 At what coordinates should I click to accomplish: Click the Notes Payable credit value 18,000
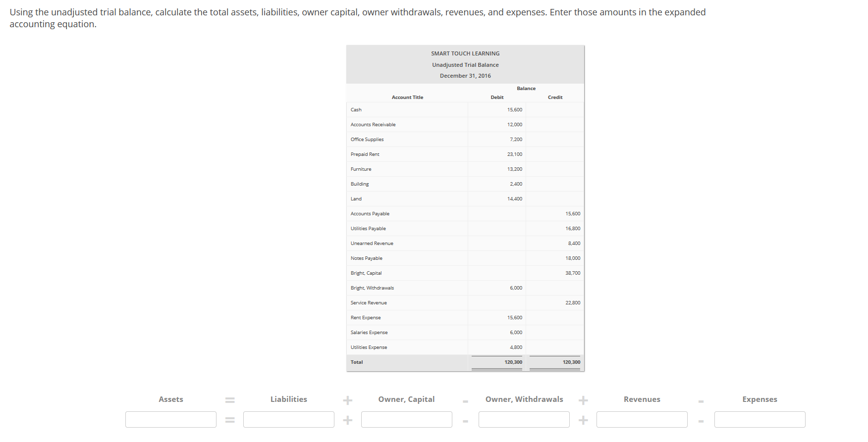click(573, 258)
